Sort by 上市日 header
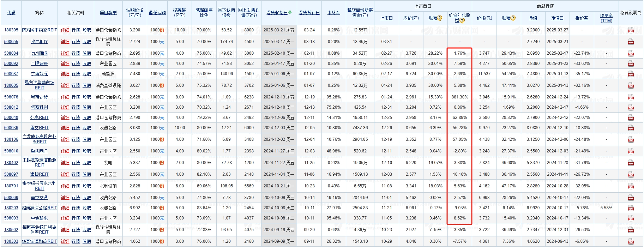This screenshot has width=644, height=247. pyautogui.click(x=386, y=18)
